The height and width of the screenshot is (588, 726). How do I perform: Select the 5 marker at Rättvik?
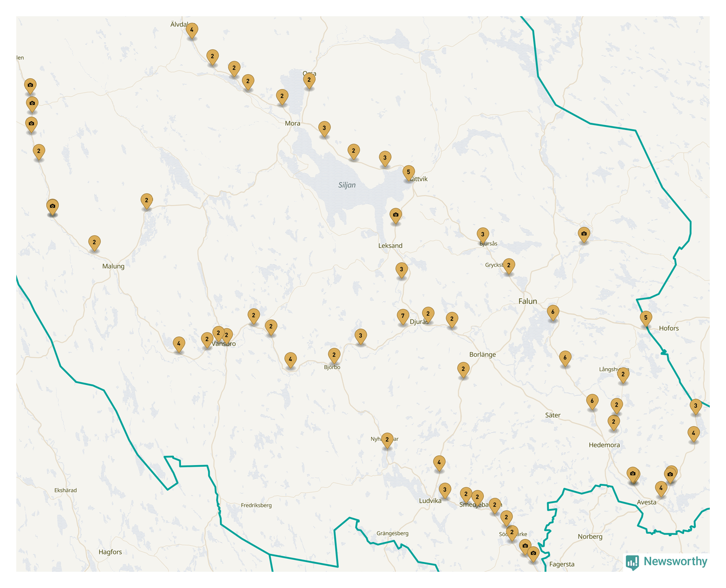tap(409, 172)
